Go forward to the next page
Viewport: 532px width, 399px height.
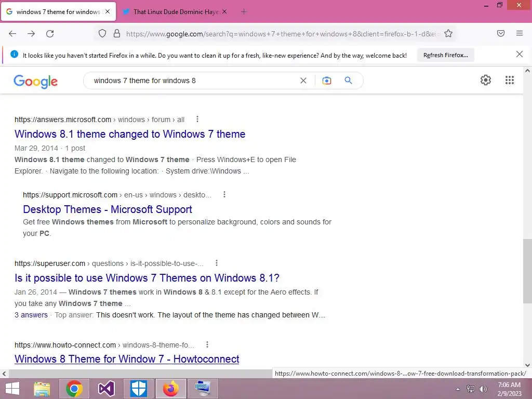[31, 34]
